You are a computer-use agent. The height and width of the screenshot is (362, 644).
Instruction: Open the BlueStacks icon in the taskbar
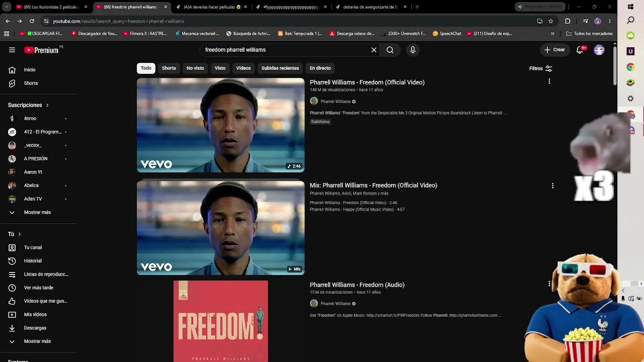[630, 82]
